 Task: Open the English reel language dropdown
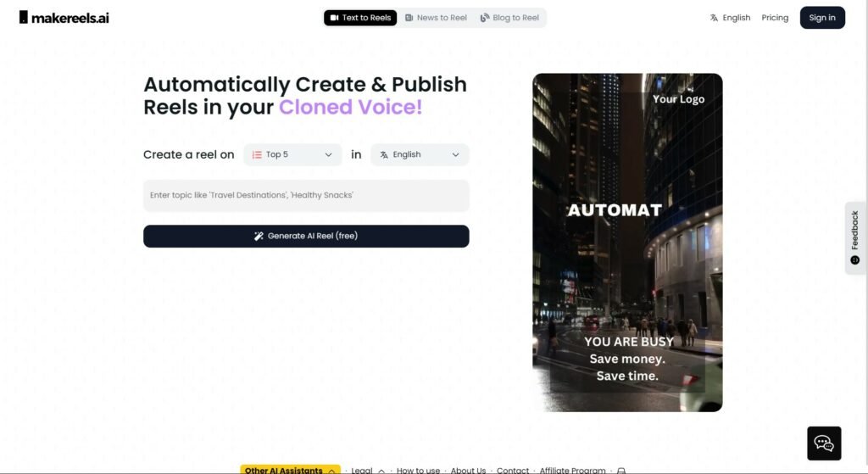tap(420, 154)
